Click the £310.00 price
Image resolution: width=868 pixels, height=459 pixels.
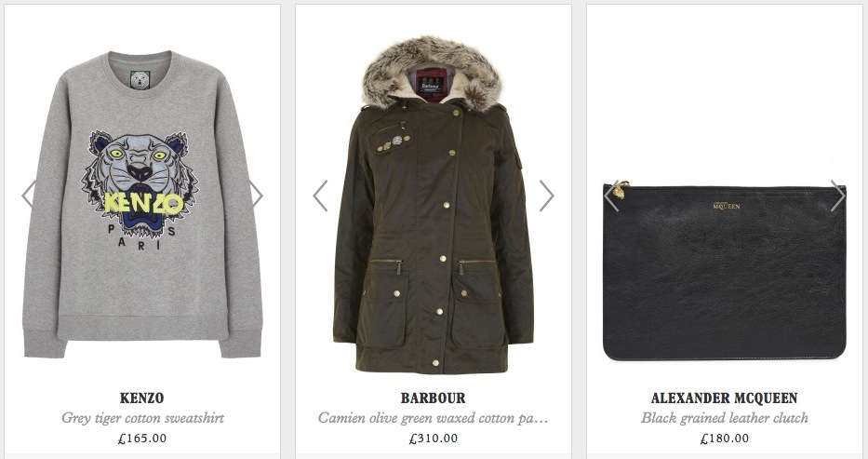[433, 439]
